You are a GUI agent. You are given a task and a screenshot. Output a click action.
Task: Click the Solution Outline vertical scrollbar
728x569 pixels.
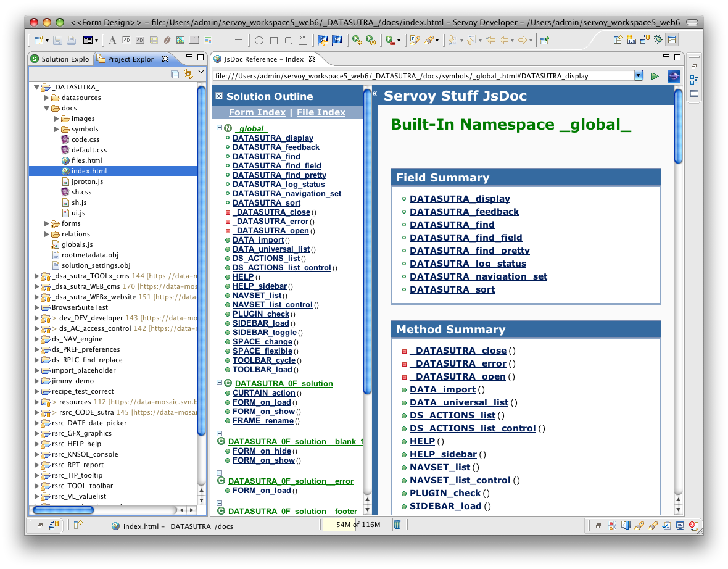(367, 241)
